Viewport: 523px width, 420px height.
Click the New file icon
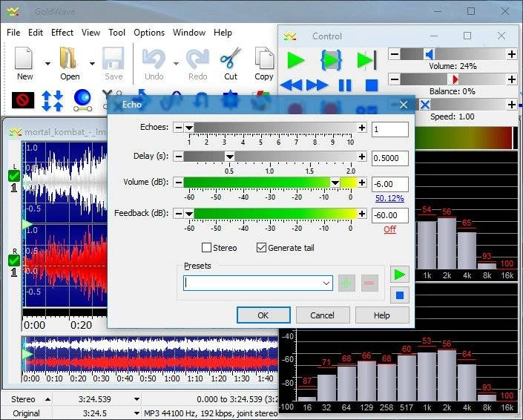click(x=24, y=59)
